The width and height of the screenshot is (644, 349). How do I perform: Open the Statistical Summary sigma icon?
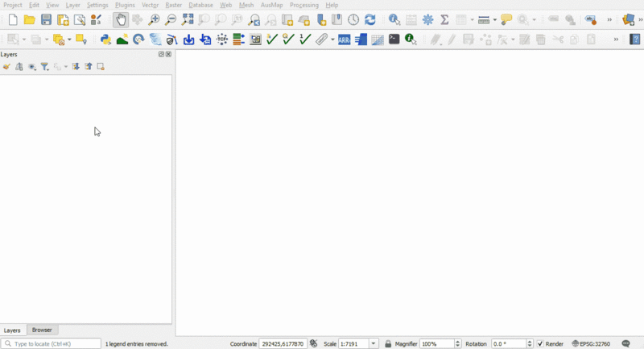[x=444, y=20]
